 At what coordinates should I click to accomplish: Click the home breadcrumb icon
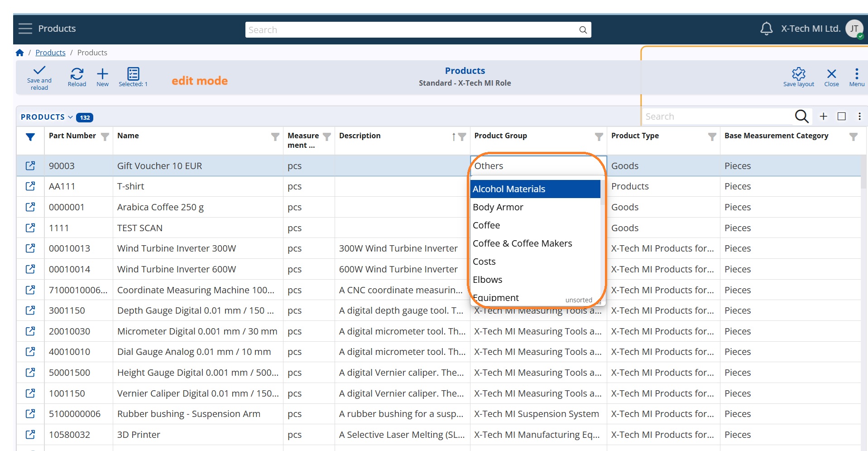point(19,53)
